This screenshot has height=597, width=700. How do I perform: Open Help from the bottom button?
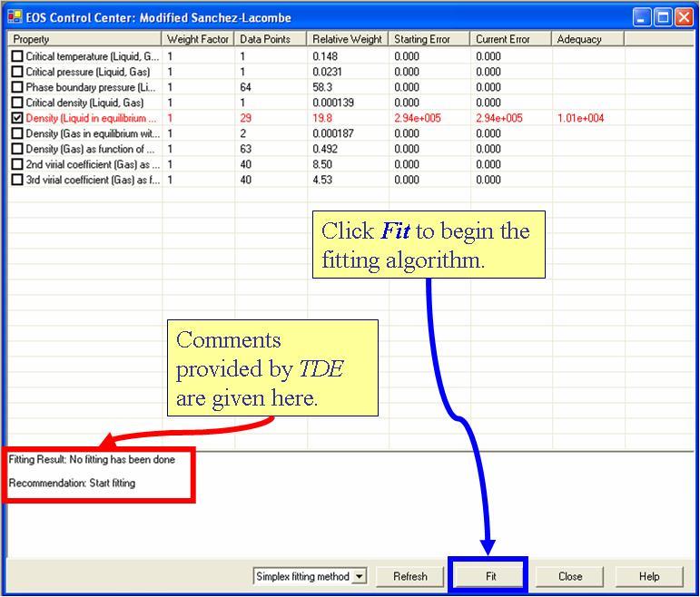point(649,576)
